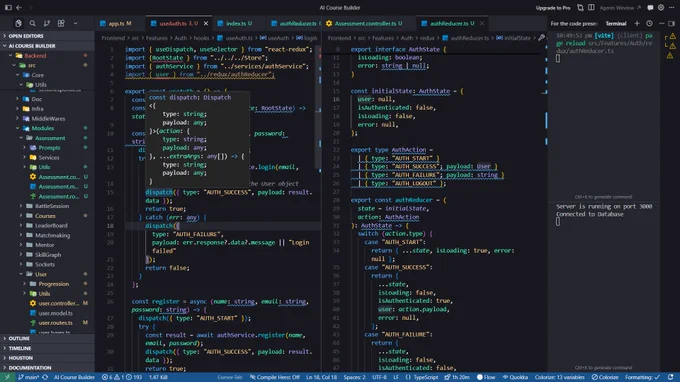The height and width of the screenshot is (382, 680).
Task: Click Upgrade to Pro
Action: point(553,8)
